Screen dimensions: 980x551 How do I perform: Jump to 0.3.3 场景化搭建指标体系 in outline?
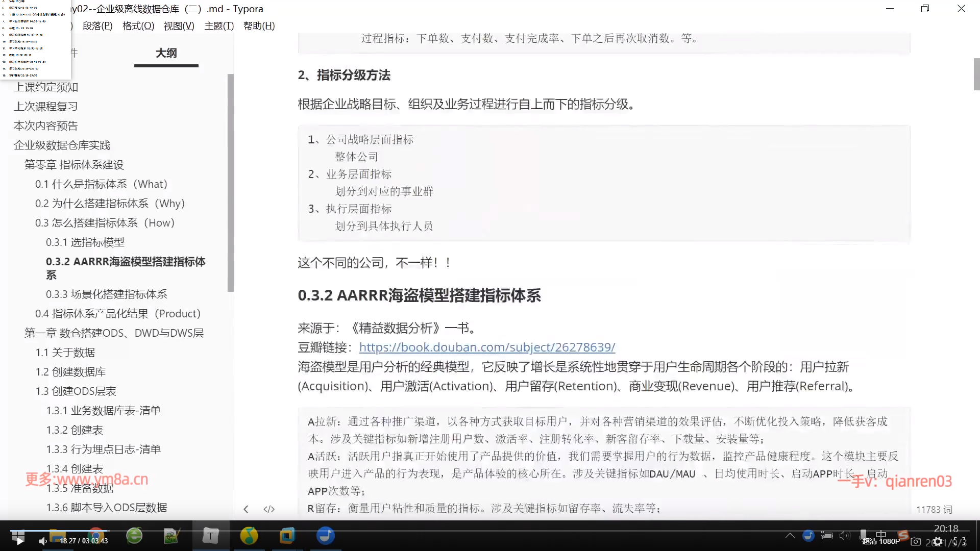point(106,294)
